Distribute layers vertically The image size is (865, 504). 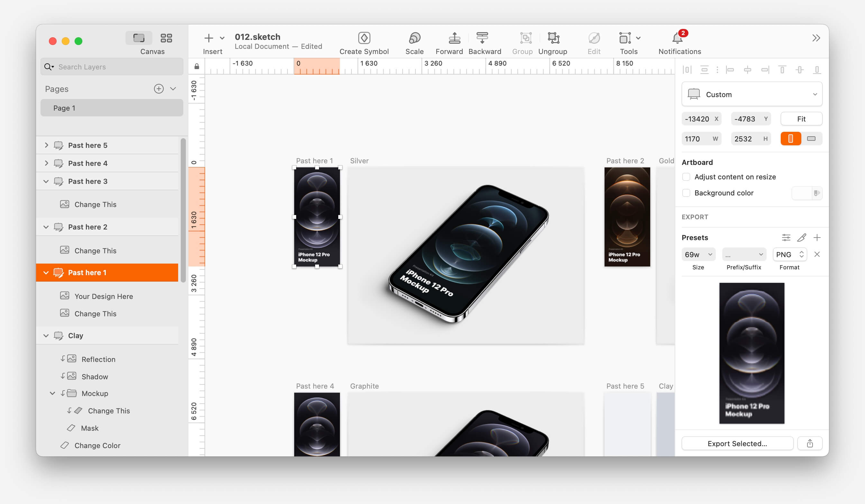(x=704, y=70)
